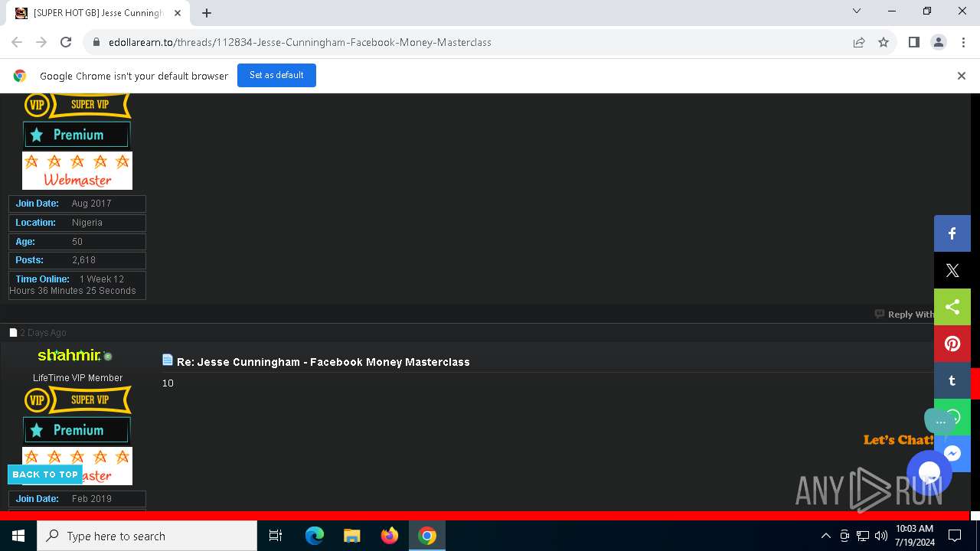Launch Firefox from taskbar
Viewport: 980px width, 551px height.
(x=390, y=536)
